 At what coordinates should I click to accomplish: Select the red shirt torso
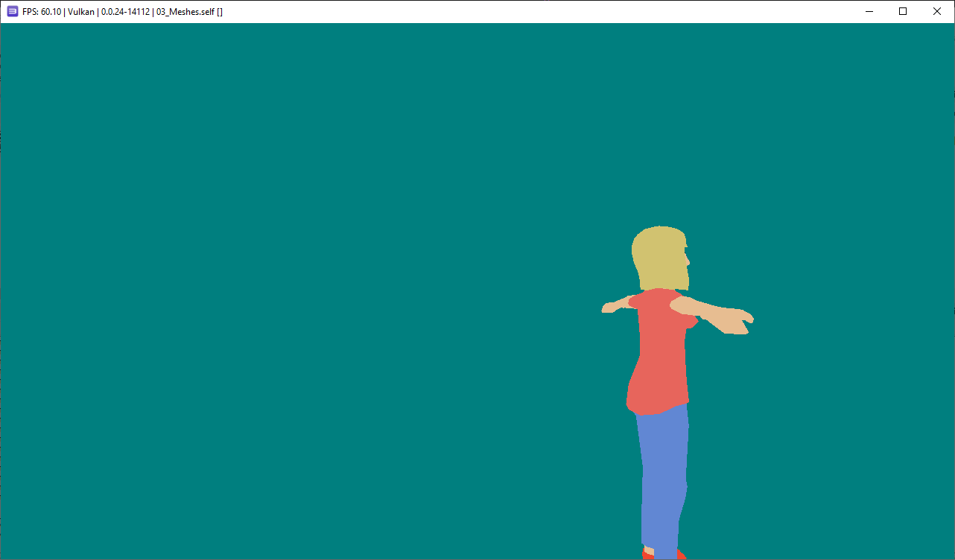pyautogui.click(x=659, y=357)
